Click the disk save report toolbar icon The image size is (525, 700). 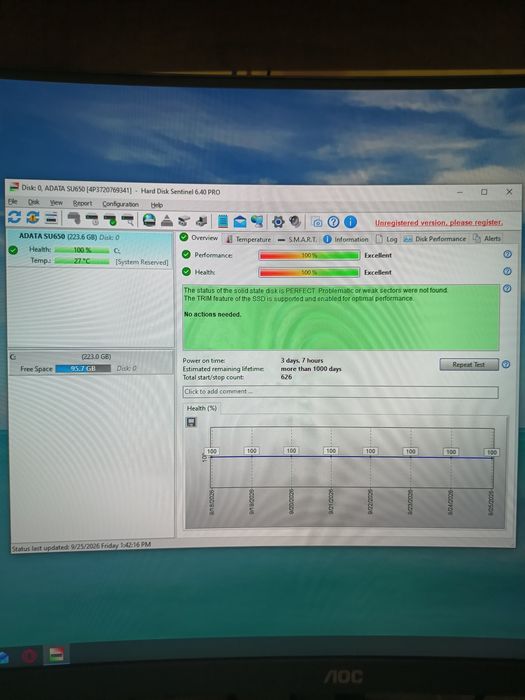pyautogui.click(x=201, y=221)
